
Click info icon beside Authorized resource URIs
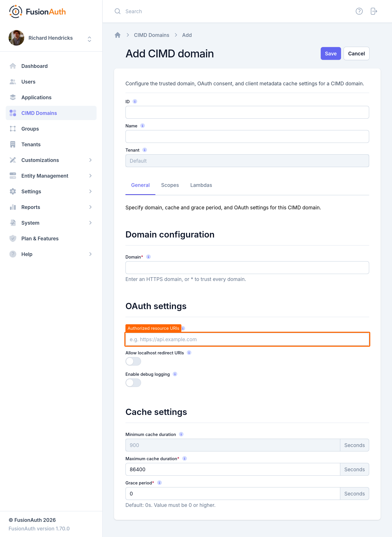183,328
